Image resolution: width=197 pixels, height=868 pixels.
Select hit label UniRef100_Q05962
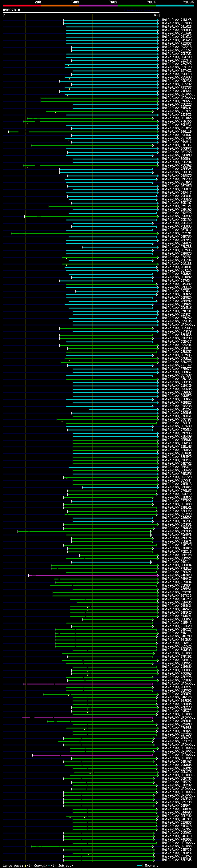coord(177,833)
